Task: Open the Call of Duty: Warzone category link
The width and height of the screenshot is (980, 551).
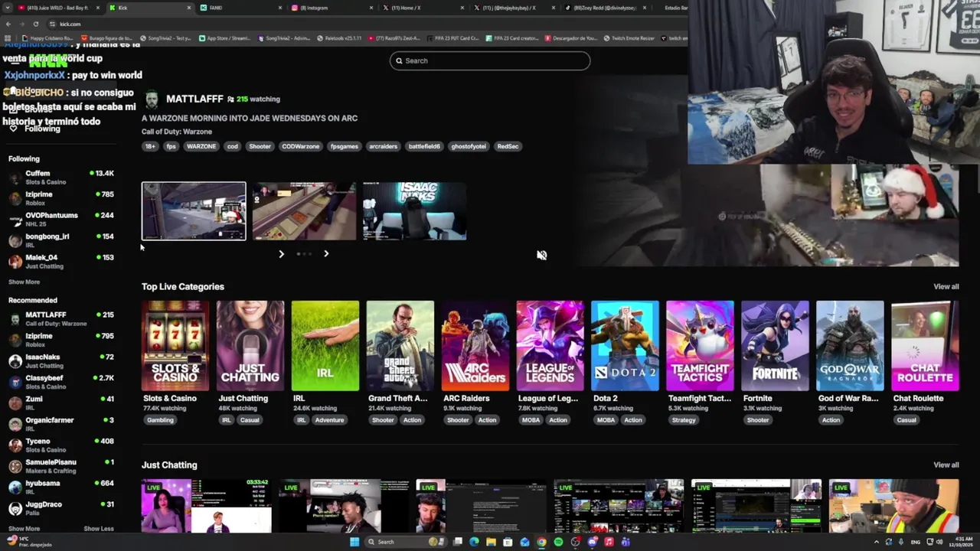Action: click(x=177, y=132)
